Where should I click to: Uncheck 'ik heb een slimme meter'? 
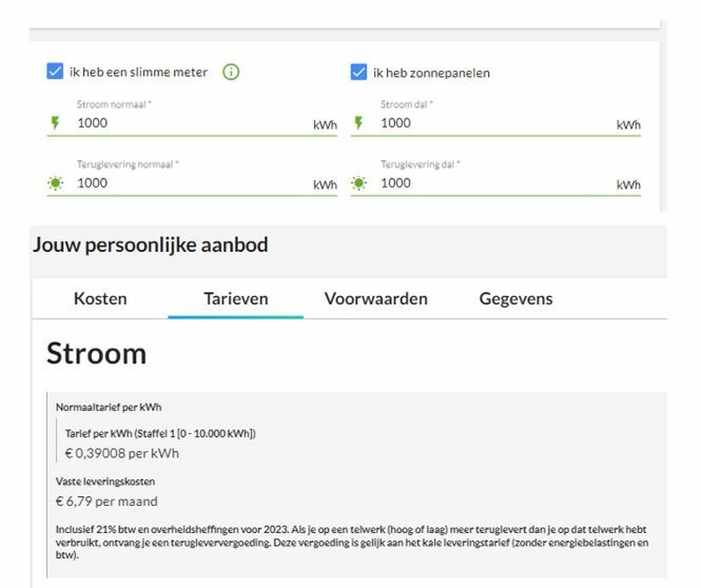[55, 72]
